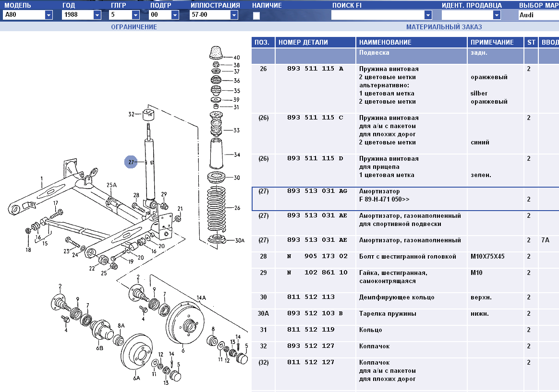Screen dimensions: 559x392
Task: Click inside the ПОИСК FI field
Action: [378, 15]
